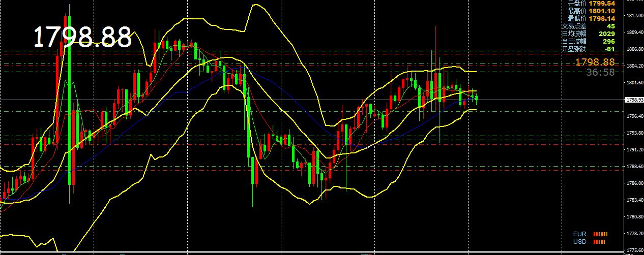Click the 1793.80 price axis label
This screenshot has height=255, width=644.
(x=636, y=133)
